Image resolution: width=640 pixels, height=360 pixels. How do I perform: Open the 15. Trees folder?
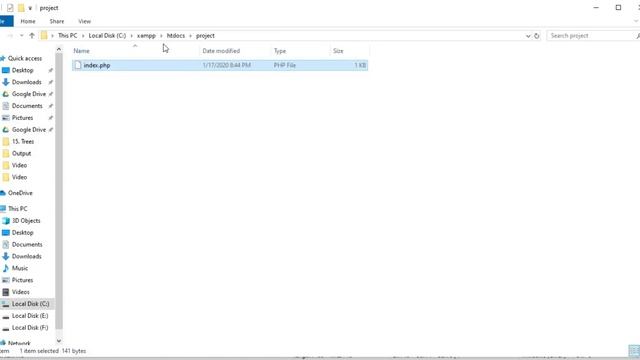pyautogui.click(x=23, y=142)
